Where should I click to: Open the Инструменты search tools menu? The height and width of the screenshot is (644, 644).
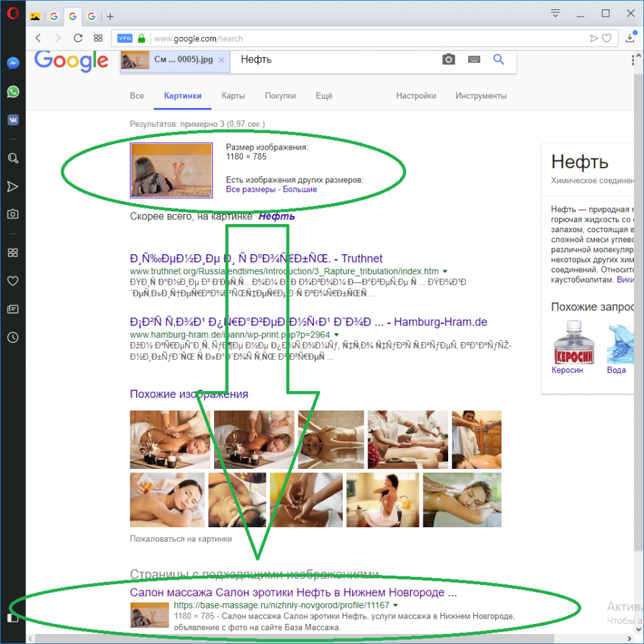480,96
